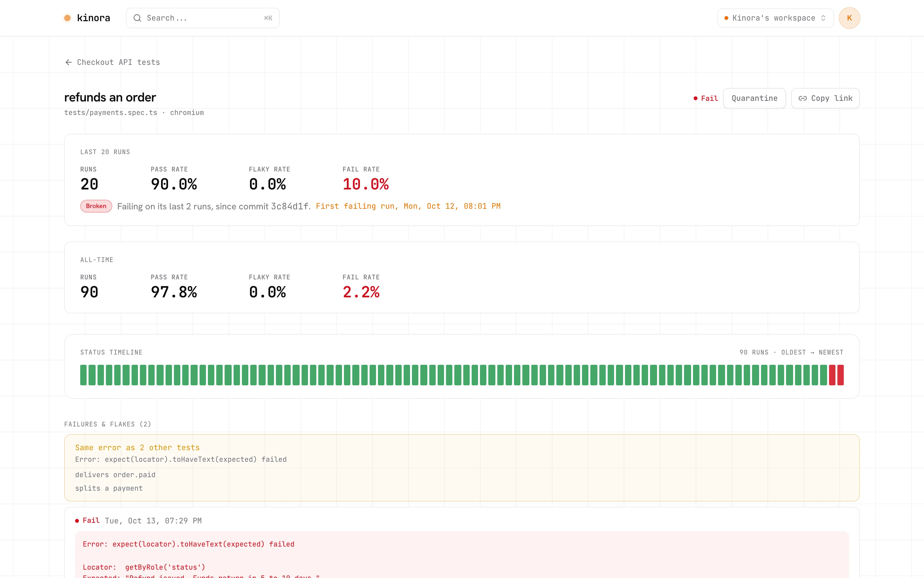The width and height of the screenshot is (924, 578).
Task: Click the workspace chevron arrows icon
Action: point(823,18)
